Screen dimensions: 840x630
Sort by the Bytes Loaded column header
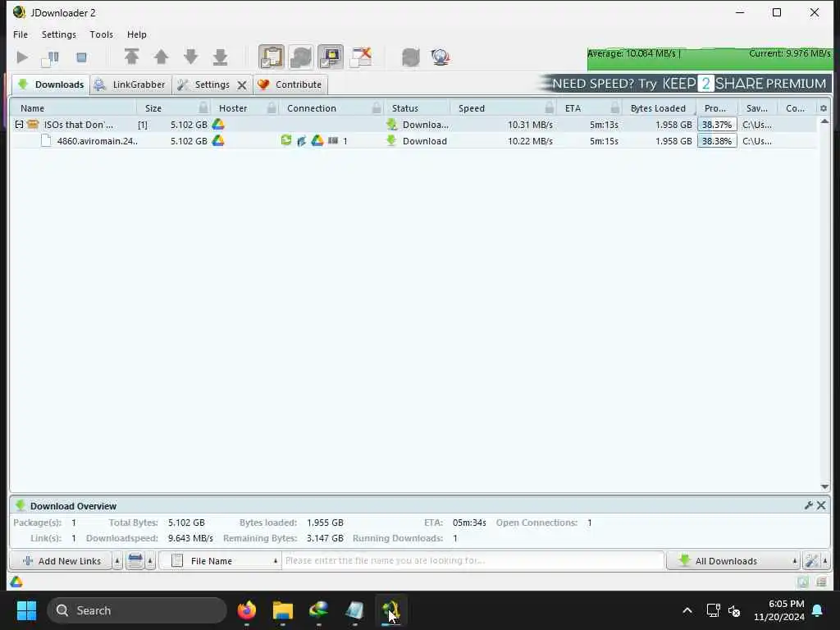(659, 108)
